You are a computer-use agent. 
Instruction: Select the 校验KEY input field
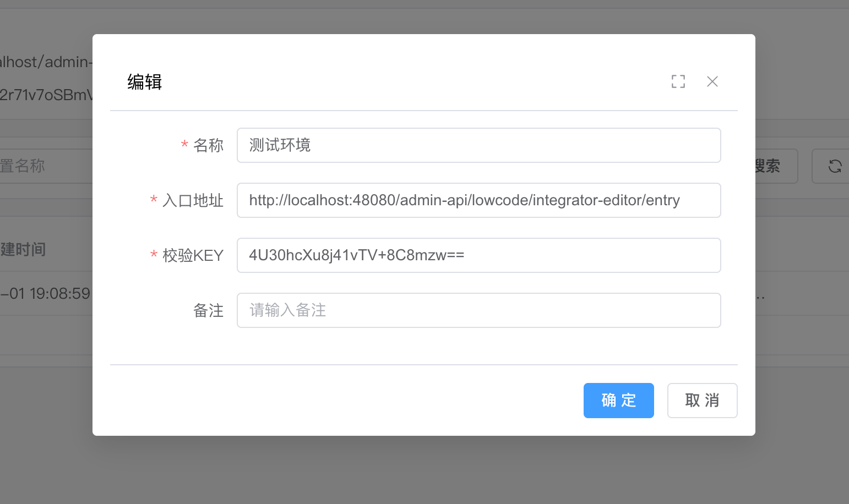[x=478, y=255]
